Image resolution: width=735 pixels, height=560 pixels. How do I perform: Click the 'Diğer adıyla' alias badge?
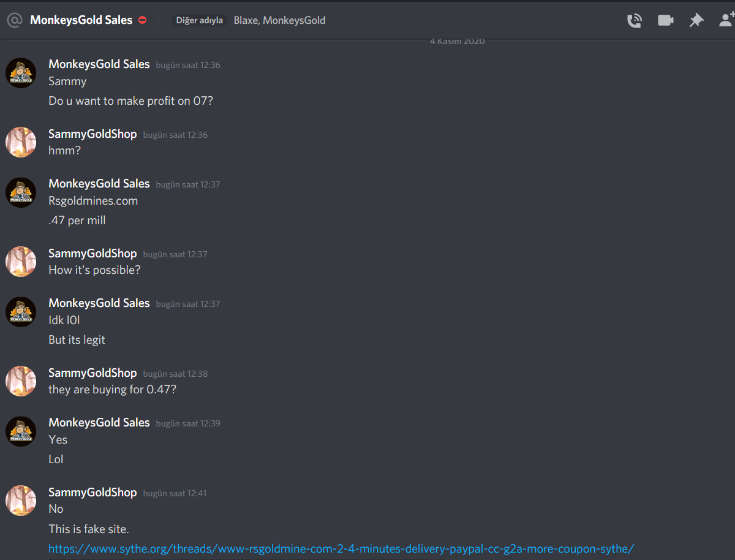click(200, 20)
